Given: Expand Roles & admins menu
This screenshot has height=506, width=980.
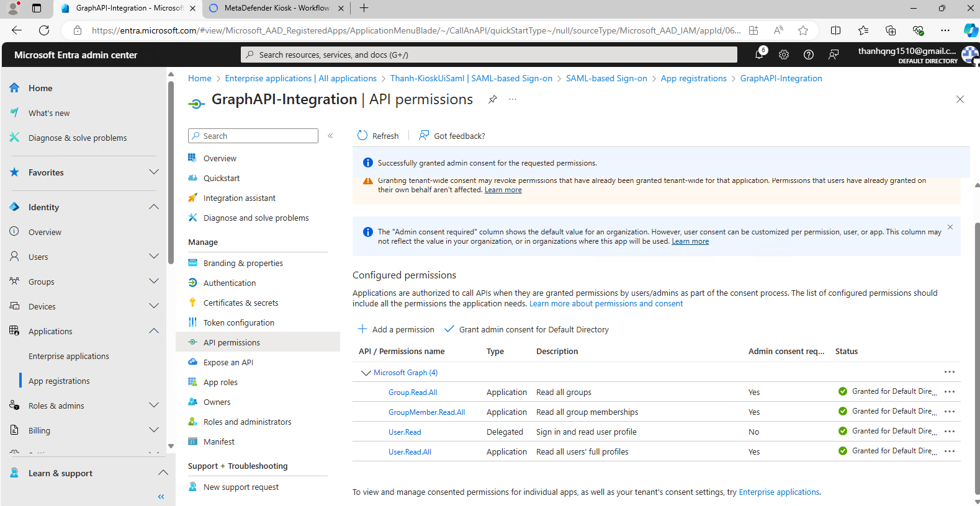Looking at the screenshot, I should (154, 405).
